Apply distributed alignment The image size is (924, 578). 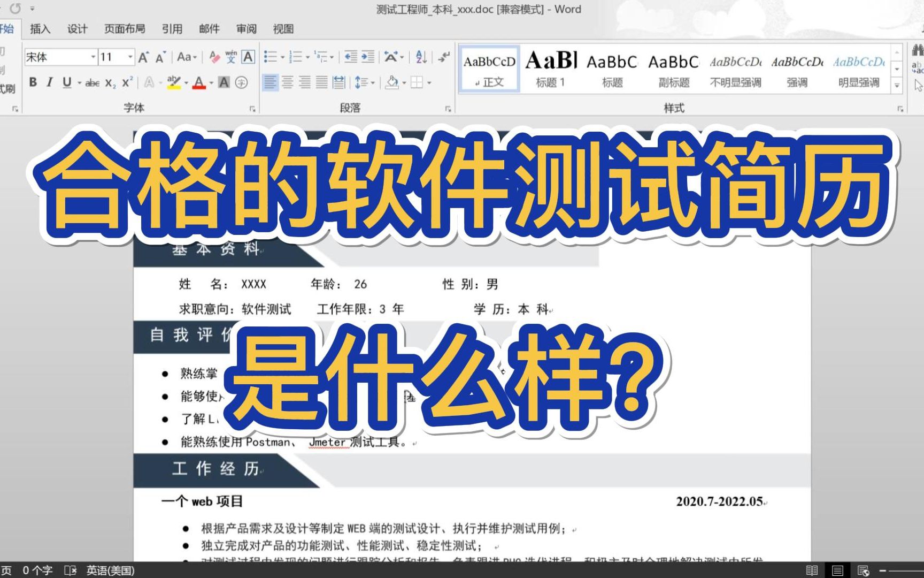pos(339,82)
